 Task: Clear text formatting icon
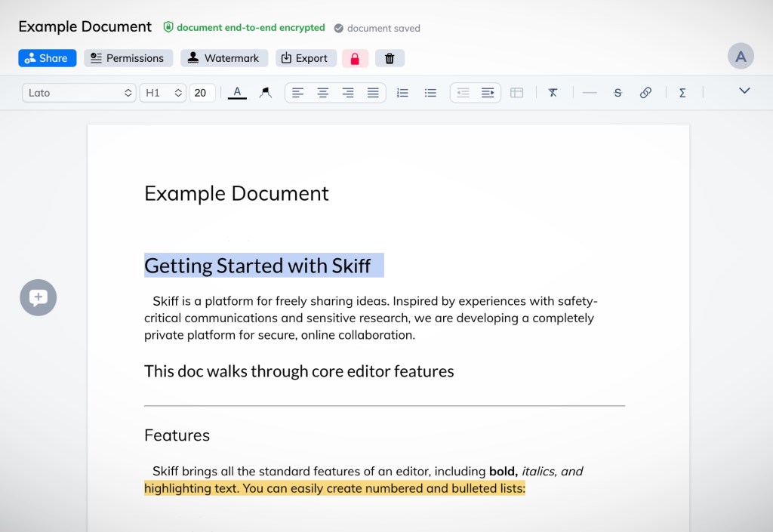tap(553, 93)
